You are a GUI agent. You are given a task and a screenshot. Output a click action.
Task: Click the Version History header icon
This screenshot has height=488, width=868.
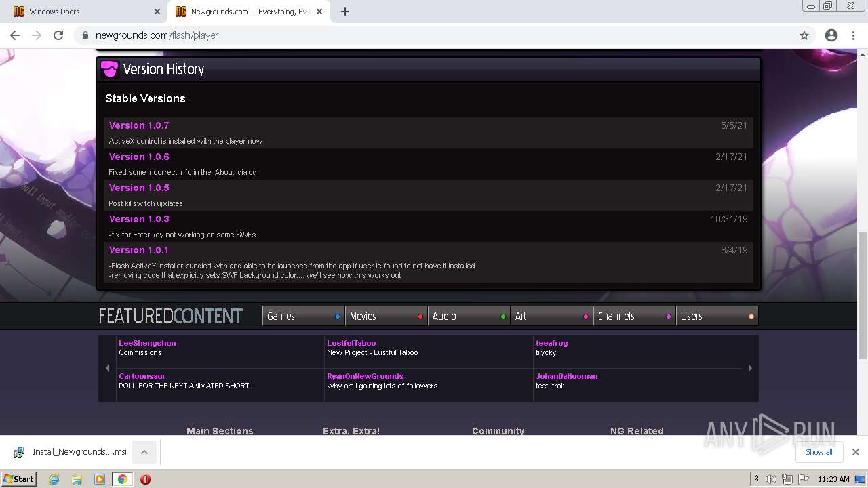pyautogui.click(x=109, y=69)
